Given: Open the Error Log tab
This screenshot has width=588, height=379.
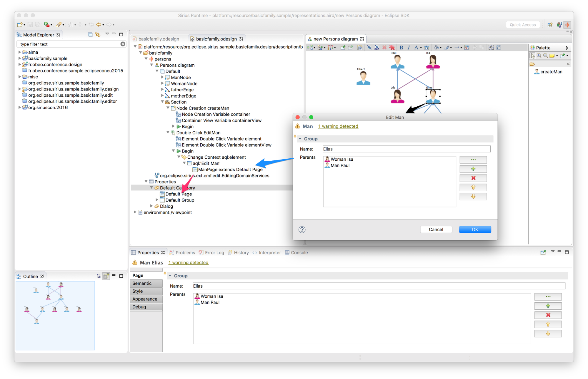Looking at the screenshot, I should [x=211, y=253].
